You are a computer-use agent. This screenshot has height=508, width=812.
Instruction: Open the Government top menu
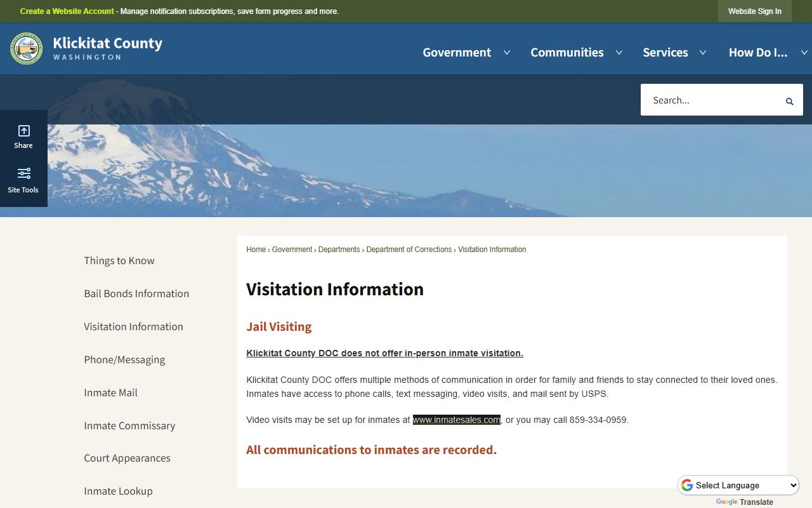[457, 53]
